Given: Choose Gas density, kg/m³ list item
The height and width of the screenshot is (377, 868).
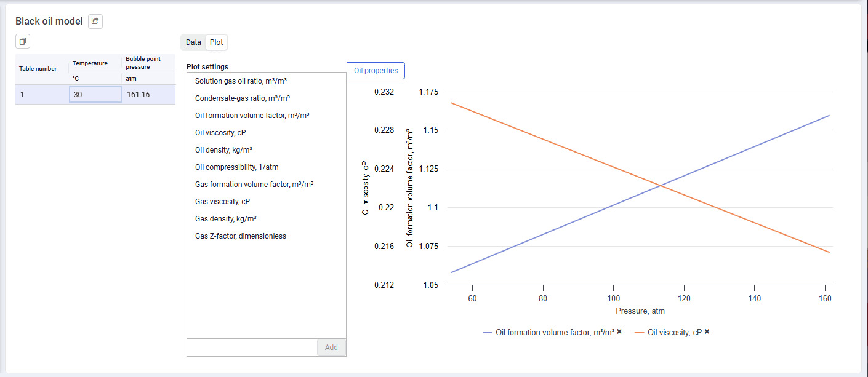Looking at the screenshot, I should coord(266,219).
